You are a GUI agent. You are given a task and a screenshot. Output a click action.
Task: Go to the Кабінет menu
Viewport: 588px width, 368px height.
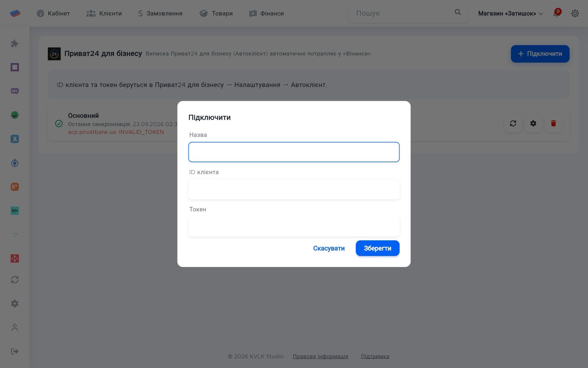[x=53, y=14]
